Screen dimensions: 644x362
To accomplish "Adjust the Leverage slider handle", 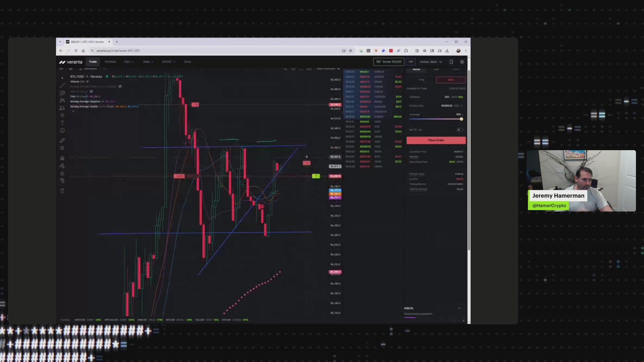I will click(x=462, y=119).
